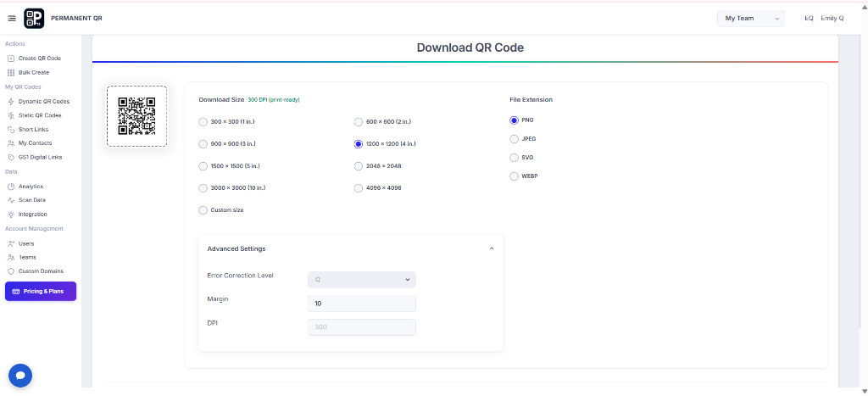Click the Pricing & Plans button
This screenshot has width=868, height=396.
(41, 292)
